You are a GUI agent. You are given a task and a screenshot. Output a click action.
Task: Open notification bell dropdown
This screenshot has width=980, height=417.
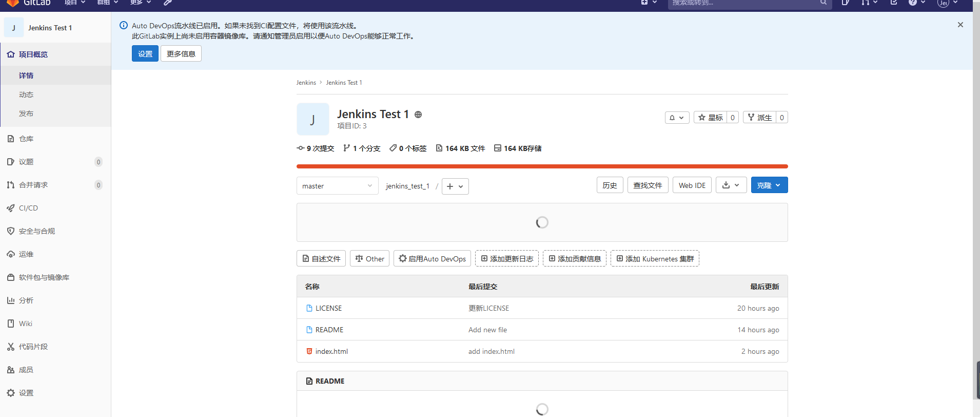(x=677, y=118)
